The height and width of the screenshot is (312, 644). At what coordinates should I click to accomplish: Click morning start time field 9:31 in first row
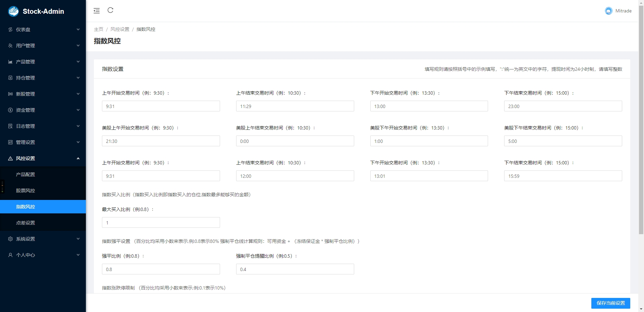161,106
